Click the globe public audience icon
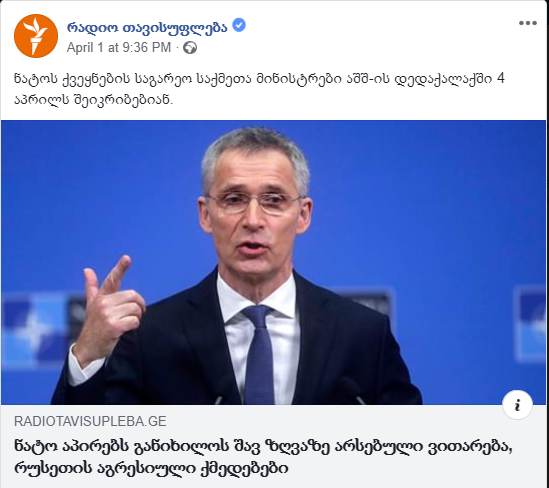Viewport: 549px width, 488px height. 190,48
